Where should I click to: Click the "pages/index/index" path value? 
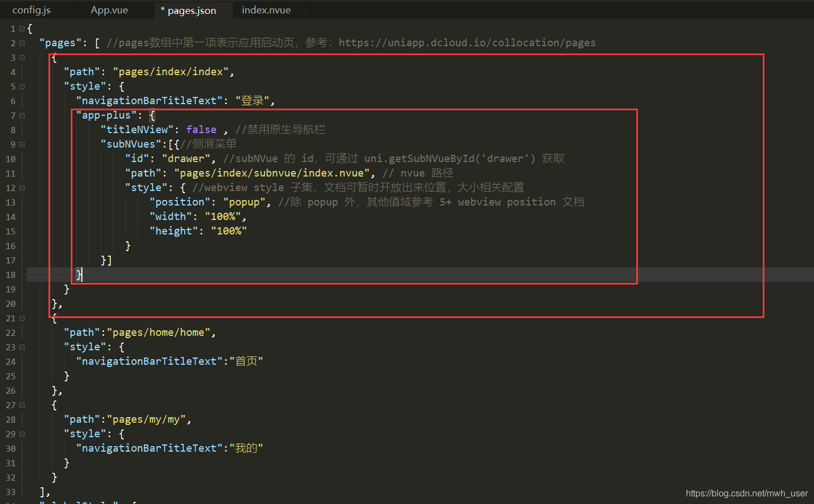point(170,72)
